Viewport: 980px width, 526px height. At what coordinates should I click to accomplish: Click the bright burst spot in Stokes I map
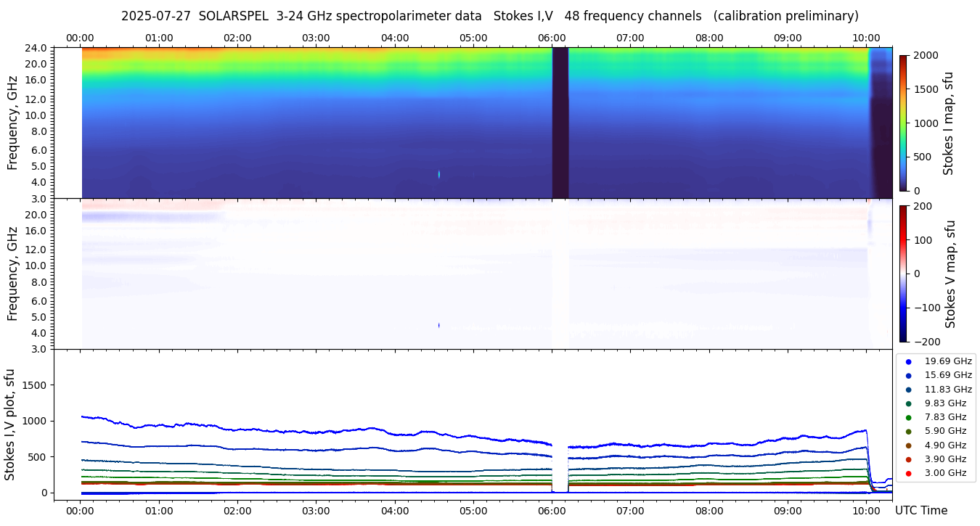[439, 174]
